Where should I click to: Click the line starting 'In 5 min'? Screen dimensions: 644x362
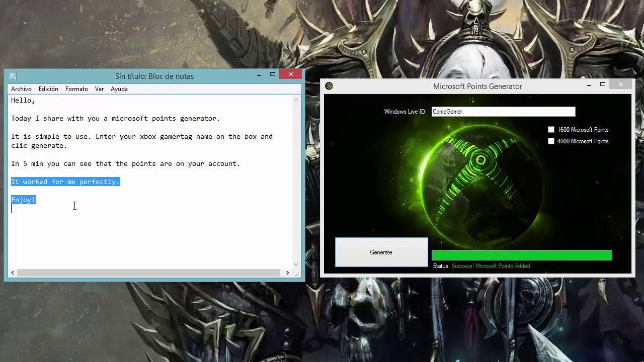click(126, 163)
